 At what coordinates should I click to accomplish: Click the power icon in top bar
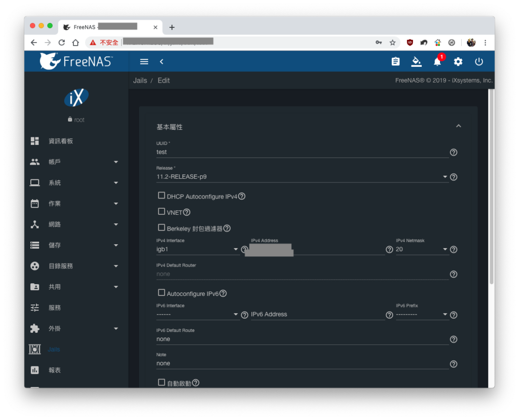tap(479, 62)
